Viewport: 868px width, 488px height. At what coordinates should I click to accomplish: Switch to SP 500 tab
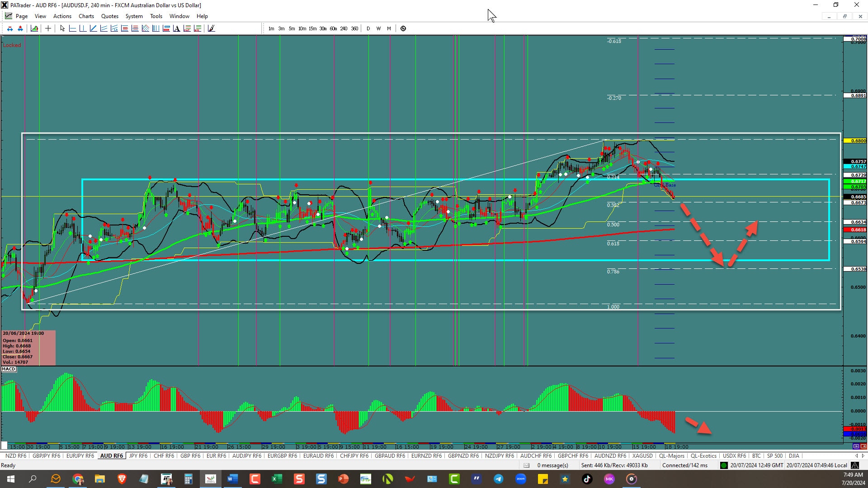coord(774,456)
